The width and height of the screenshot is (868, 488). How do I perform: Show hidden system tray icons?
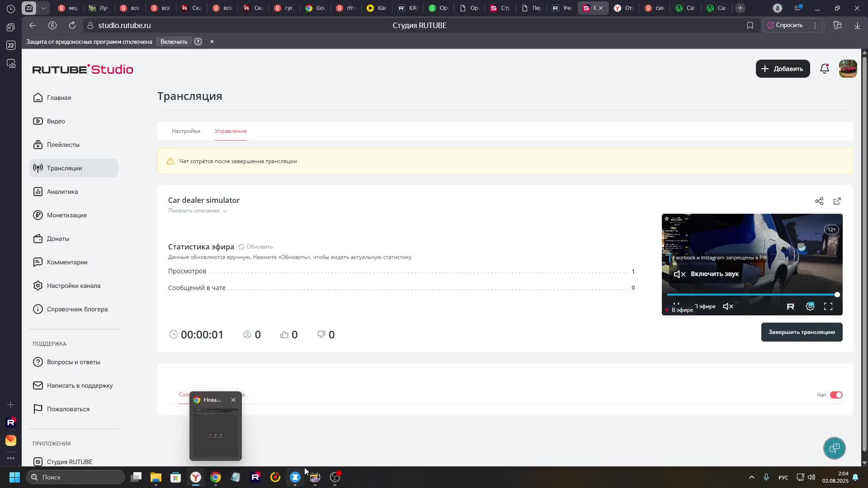pyautogui.click(x=751, y=477)
